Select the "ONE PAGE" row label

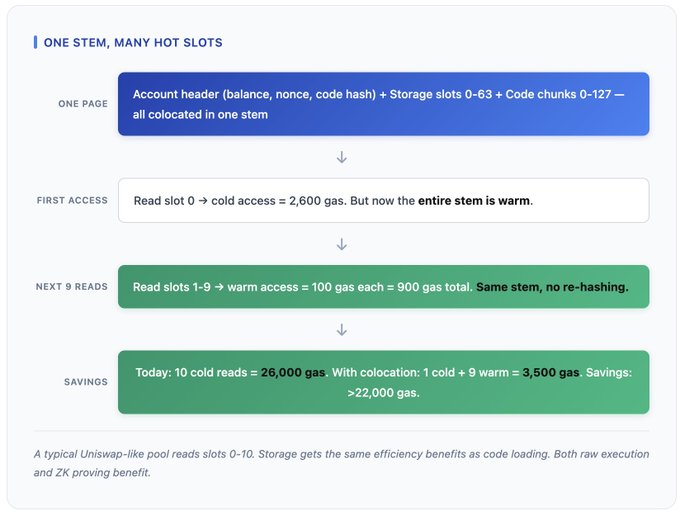[83, 104]
